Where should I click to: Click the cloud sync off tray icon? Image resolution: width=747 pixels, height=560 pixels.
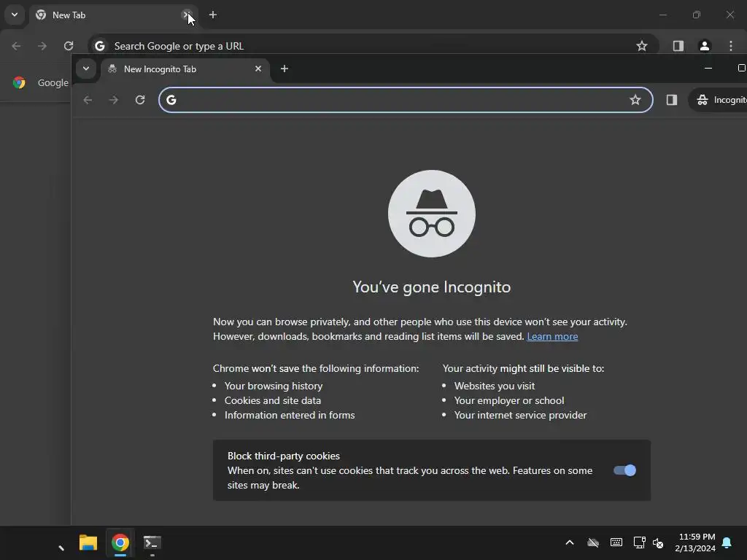592,542
